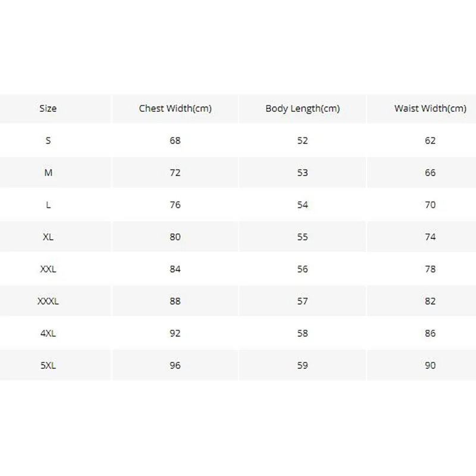Click the Size column header
The image size is (476, 476).
pyautogui.click(x=48, y=108)
